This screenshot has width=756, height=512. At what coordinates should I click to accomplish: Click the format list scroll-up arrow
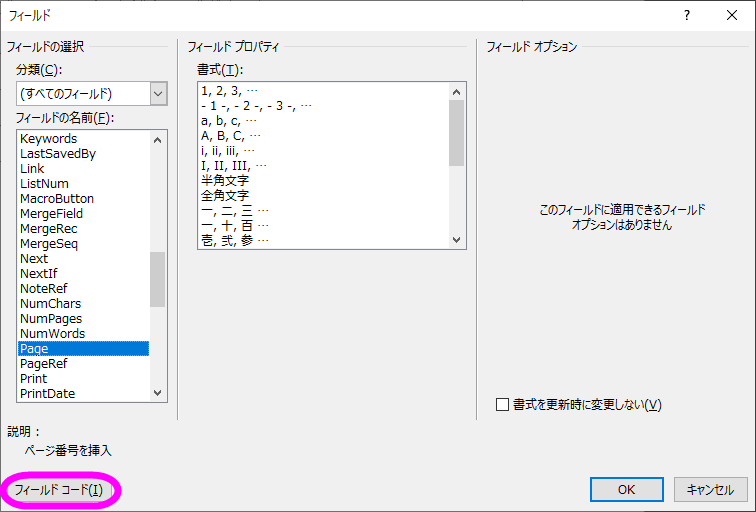(x=457, y=92)
